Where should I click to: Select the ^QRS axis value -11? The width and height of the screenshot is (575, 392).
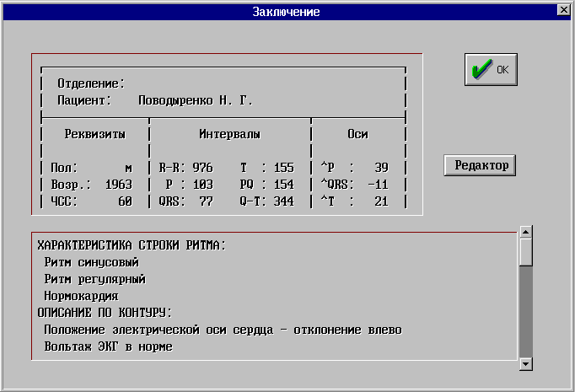pos(378,185)
